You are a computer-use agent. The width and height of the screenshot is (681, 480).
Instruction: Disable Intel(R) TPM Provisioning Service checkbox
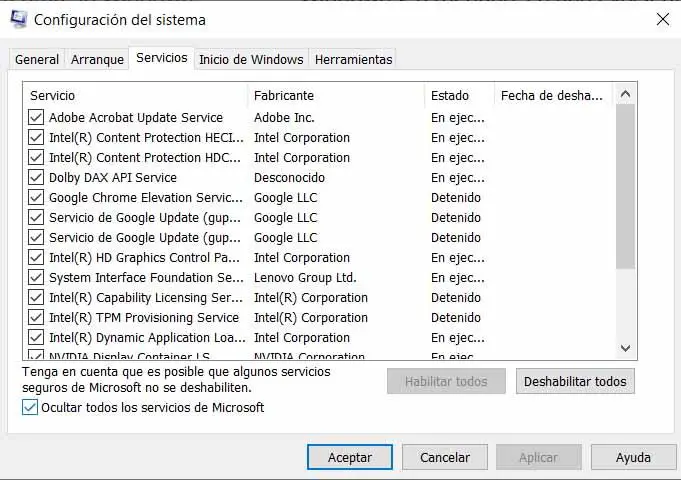(x=37, y=318)
